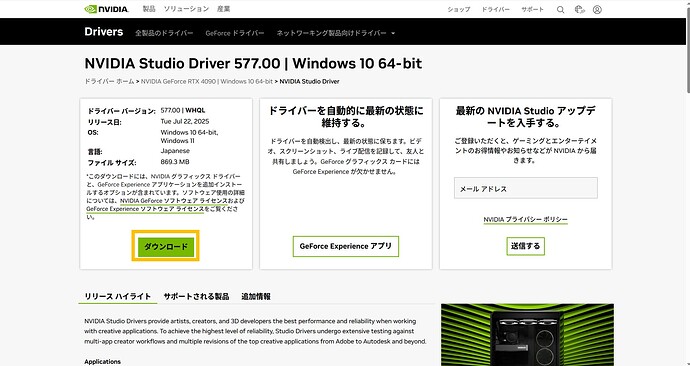Open GeForce ドライバー in the black bar
690x366 pixels.
click(235, 33)
